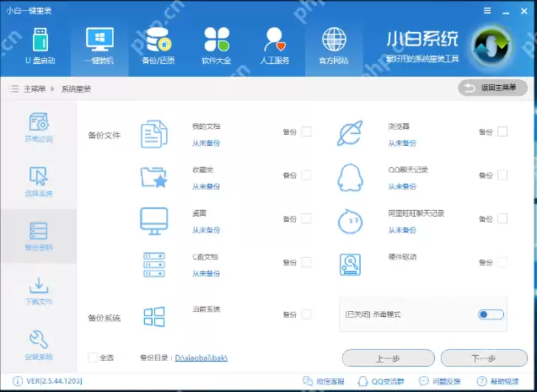Click the 收藏夹 starred folder icon
537x392 pixels.
coord(153,177)
